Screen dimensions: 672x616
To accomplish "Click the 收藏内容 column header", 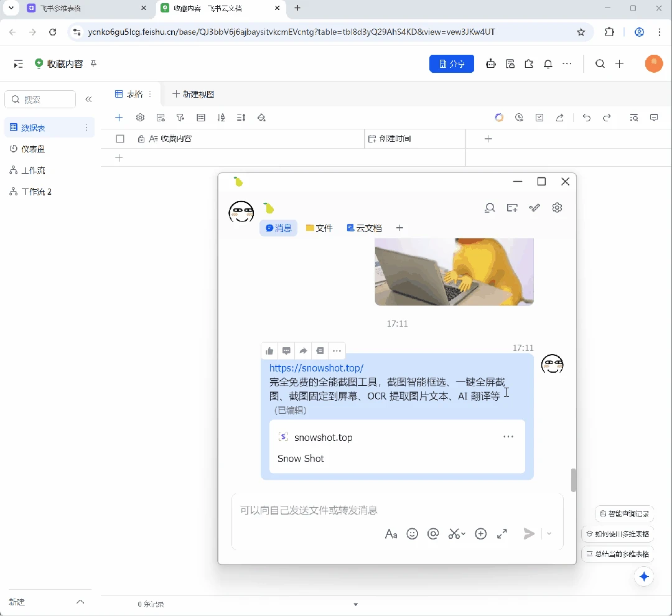I will click(248, 139).
